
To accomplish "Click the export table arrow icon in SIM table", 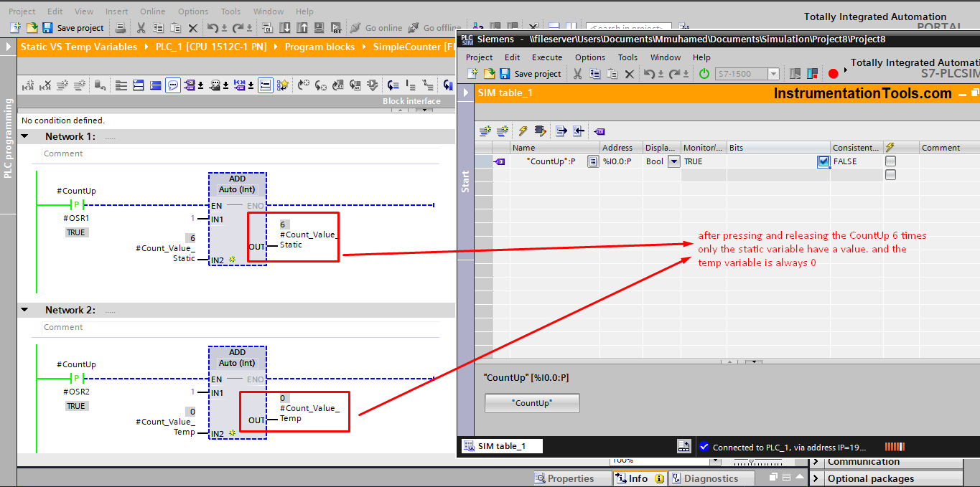I will click(561, 131).
